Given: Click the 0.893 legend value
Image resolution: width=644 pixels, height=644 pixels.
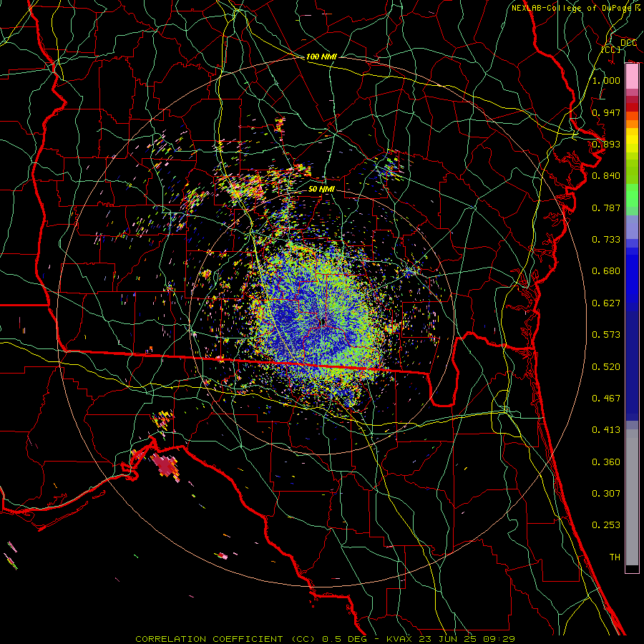Looking at the screenshot, I should (x=606, y=144).
